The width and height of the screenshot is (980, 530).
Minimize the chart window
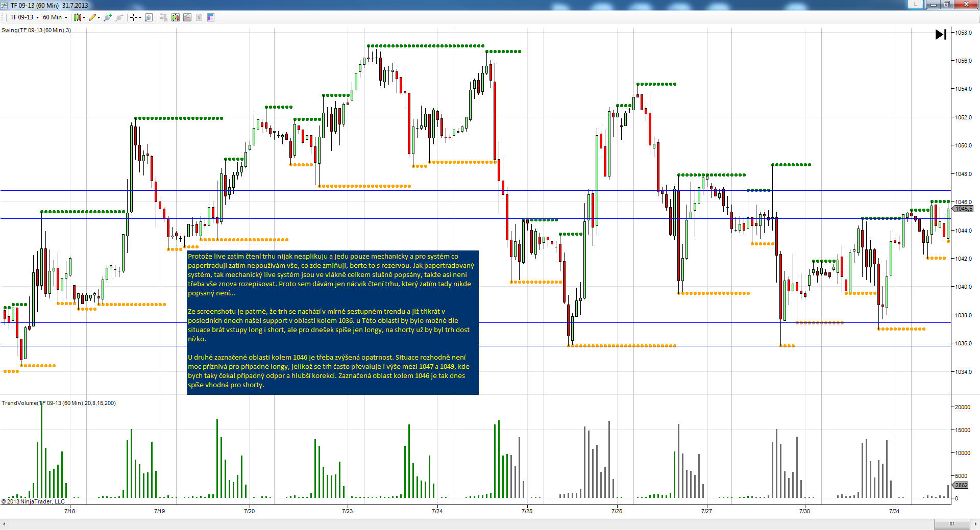pos(934,4)
